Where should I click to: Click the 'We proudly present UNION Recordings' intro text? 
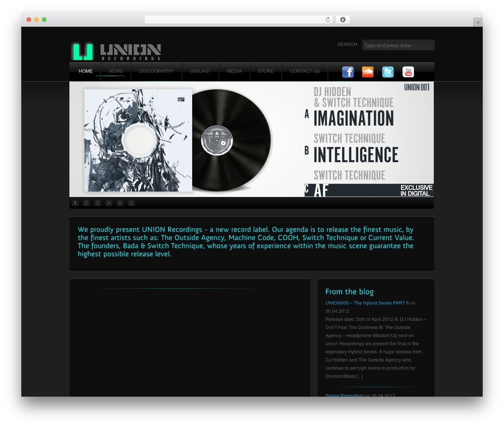246,241
